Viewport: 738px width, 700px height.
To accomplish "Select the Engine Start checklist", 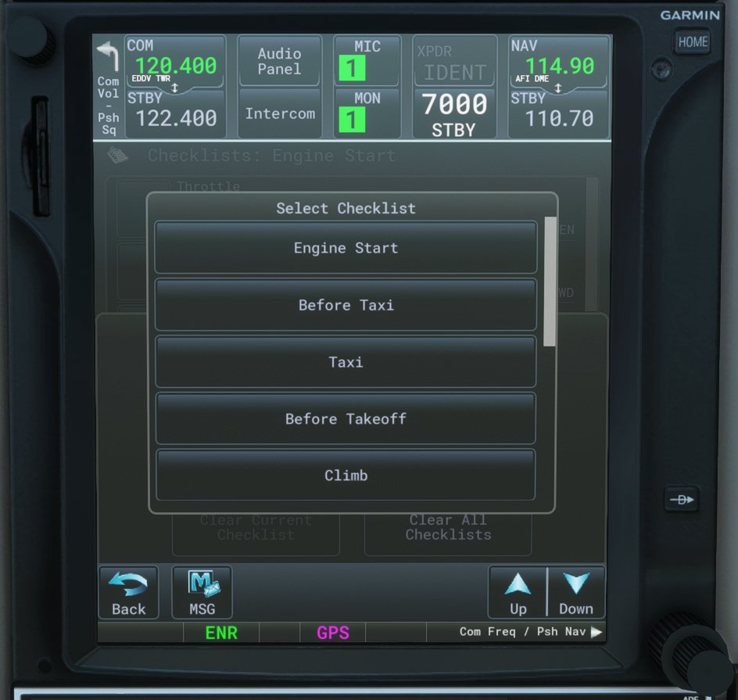I will click(345, 248).
